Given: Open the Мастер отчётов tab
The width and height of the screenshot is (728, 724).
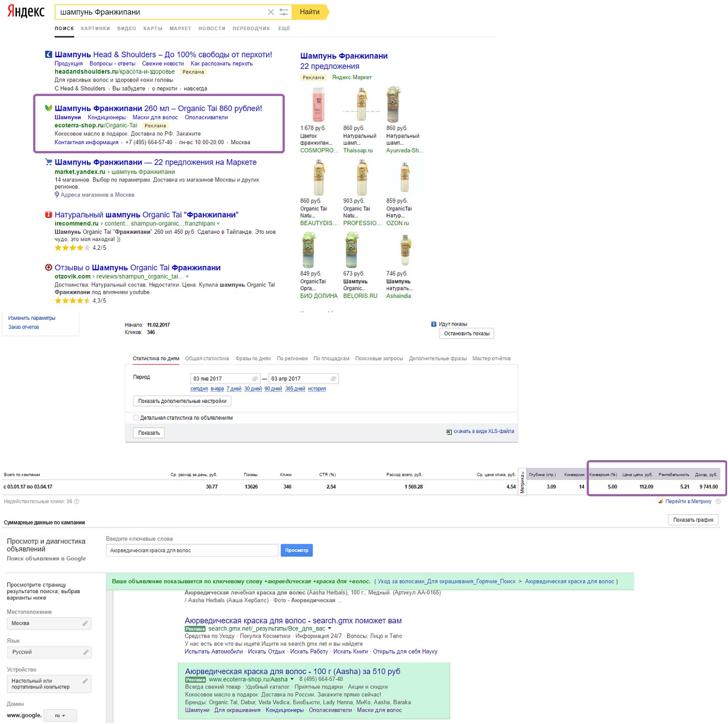Looking at the screenshot, I should pyautogui.click(x=491, y=359).
